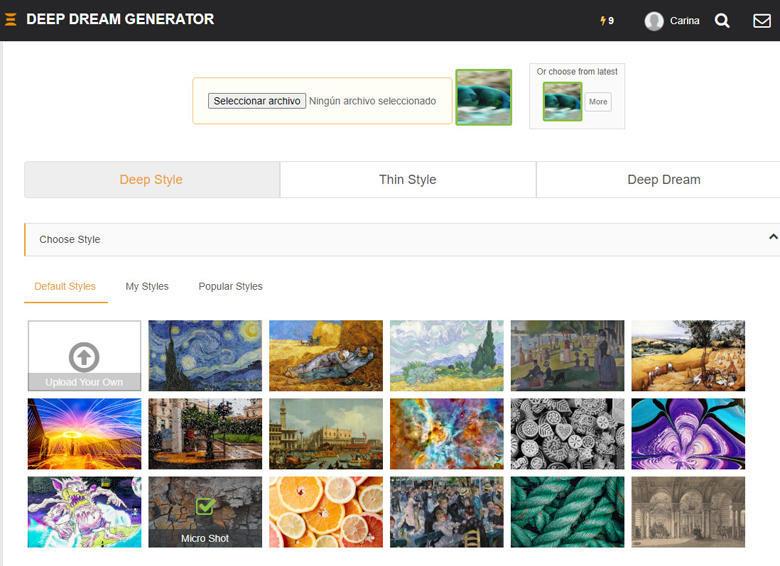Select the colorful nebula style thumbnail
Screen dimensions: 780x566
click(447, 434)
